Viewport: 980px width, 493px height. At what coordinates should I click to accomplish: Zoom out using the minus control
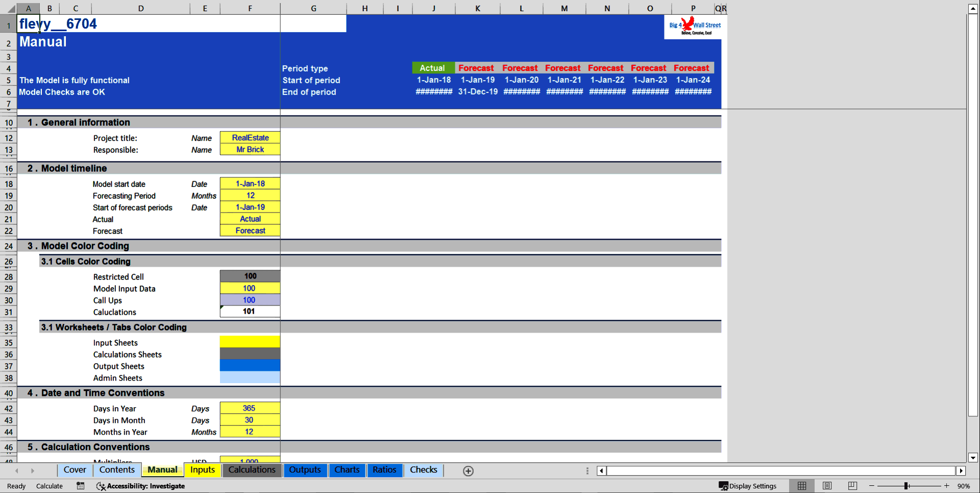point(872,486)
